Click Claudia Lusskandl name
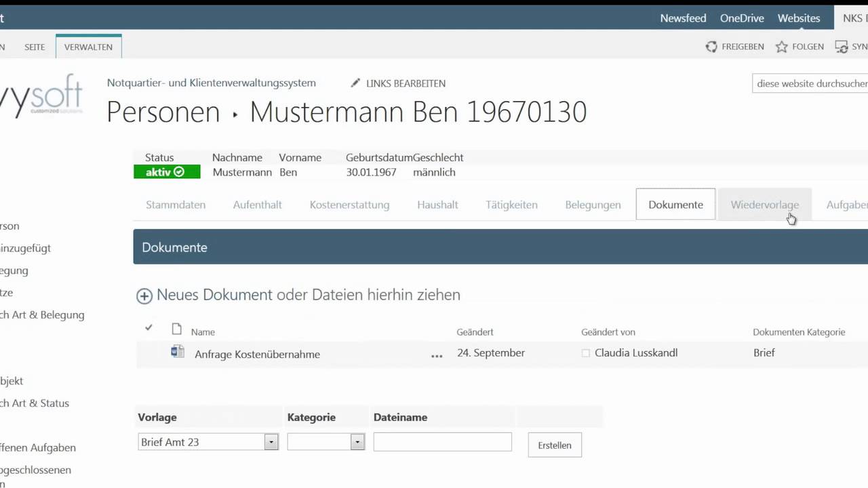This screenshot has height=488, width=868. coord(636,352)
